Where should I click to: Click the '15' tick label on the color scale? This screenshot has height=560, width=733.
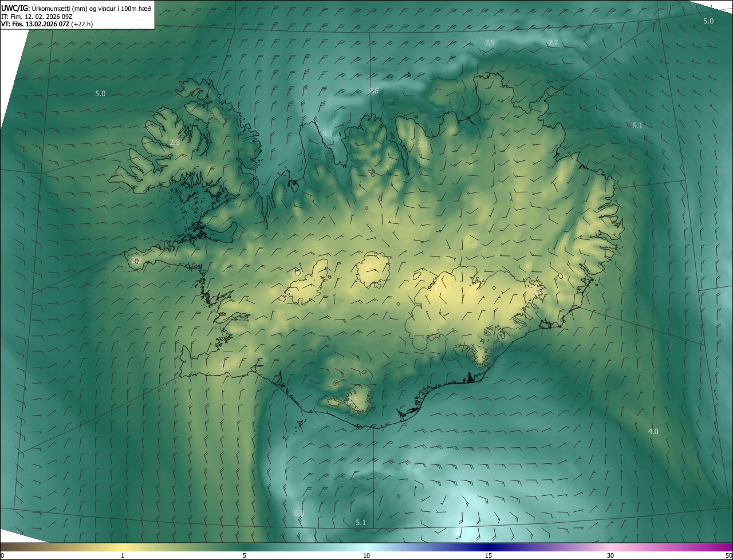click(488, 555)
